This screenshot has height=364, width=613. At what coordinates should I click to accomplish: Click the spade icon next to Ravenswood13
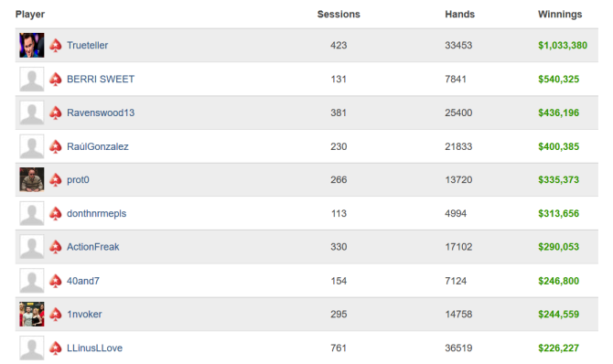click(x=56, y=112)
